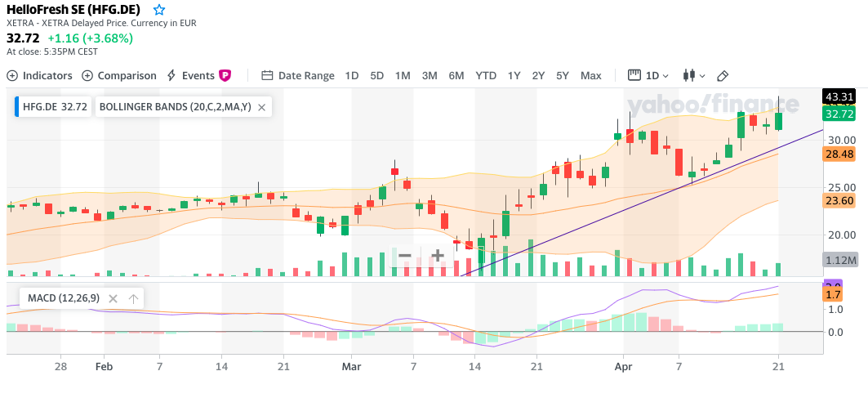This screenshot has height=398, width=868.
Task: Click the 1.7 MACD signal label
Action: click(834, 294)
